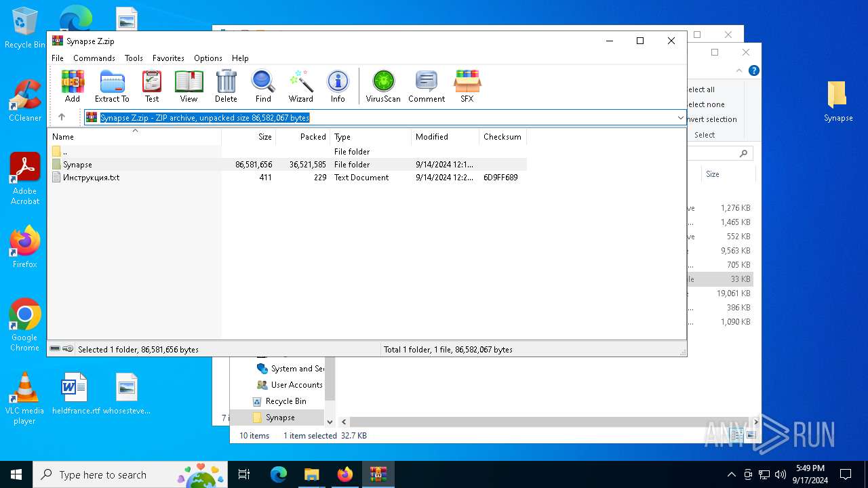Image resolution: width=868 pixels, height=488 pixels.
Task: Sort by the Size column header
Action: (x=248, y=137)
